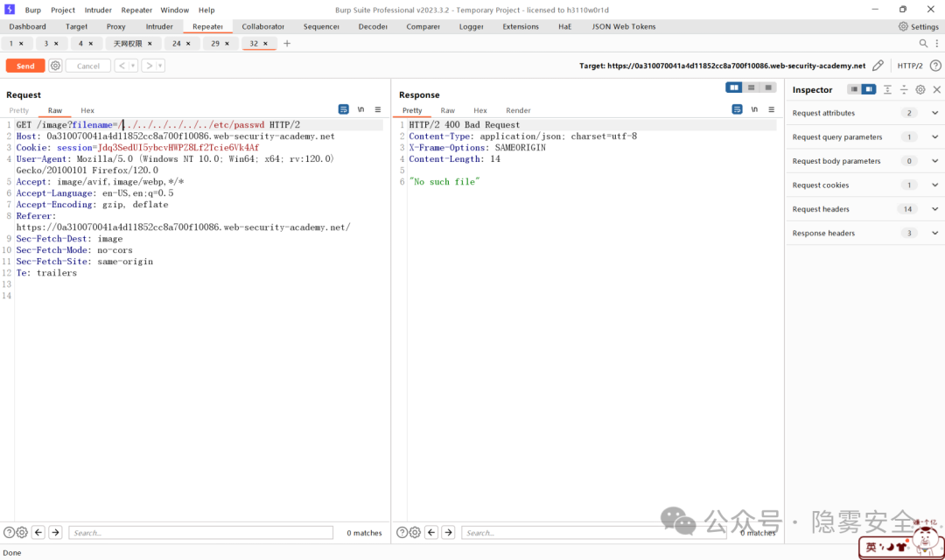Select vertical stacked layout
The image size is (945, 560).
click(x=751, y=87)
